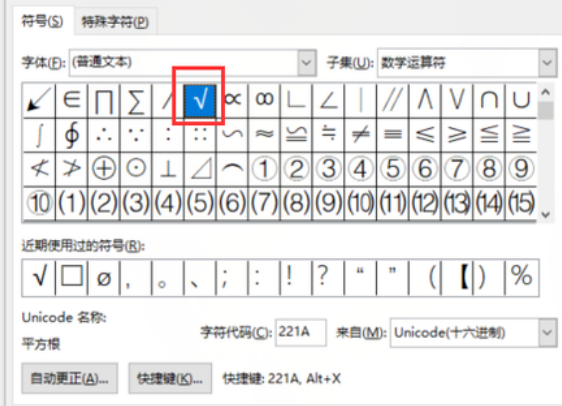Select the parenthesized (1) symbol

tap(71, 203)
